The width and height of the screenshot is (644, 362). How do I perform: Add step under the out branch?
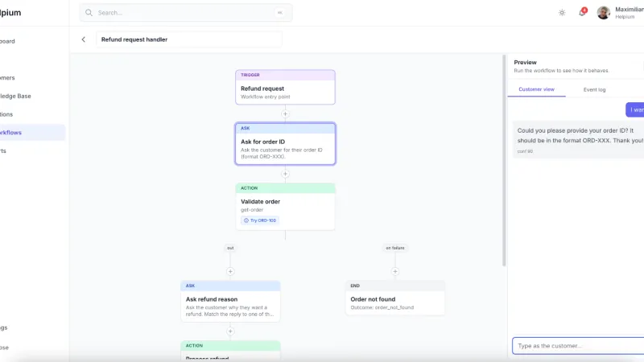[230, 271]
